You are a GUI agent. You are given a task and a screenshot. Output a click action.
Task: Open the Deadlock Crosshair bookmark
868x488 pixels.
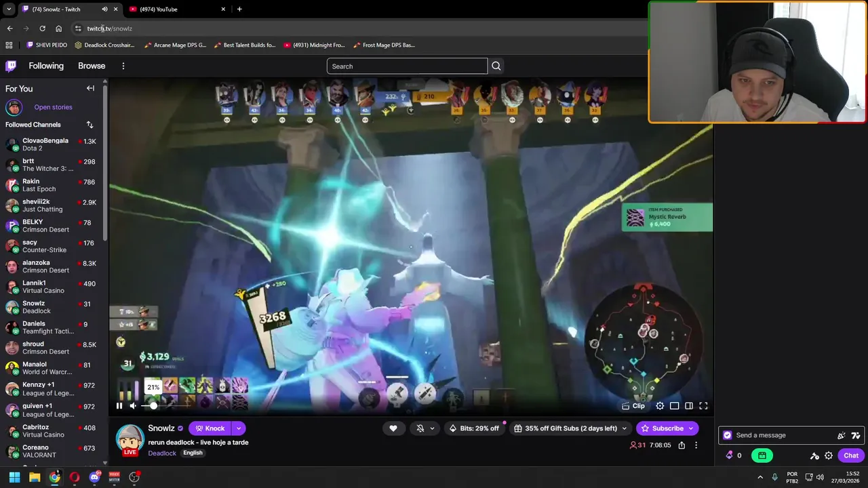click(x=104, y=45)
